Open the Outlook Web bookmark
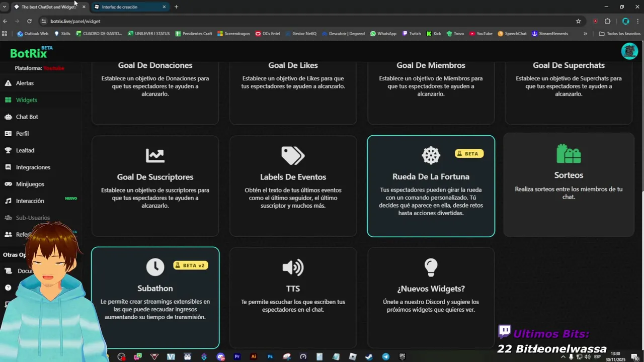Viewport: 644px width, 362px height. 33,34
